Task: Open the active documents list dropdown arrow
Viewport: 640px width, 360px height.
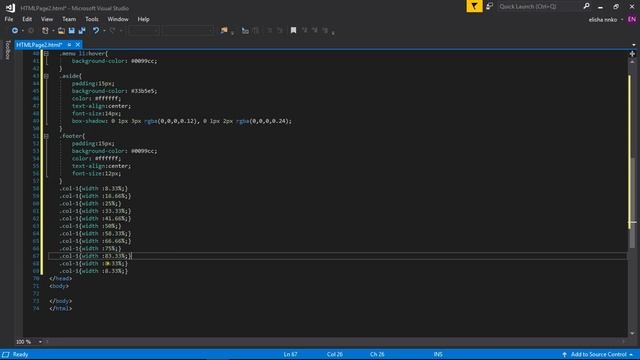Action: (633, 45)
